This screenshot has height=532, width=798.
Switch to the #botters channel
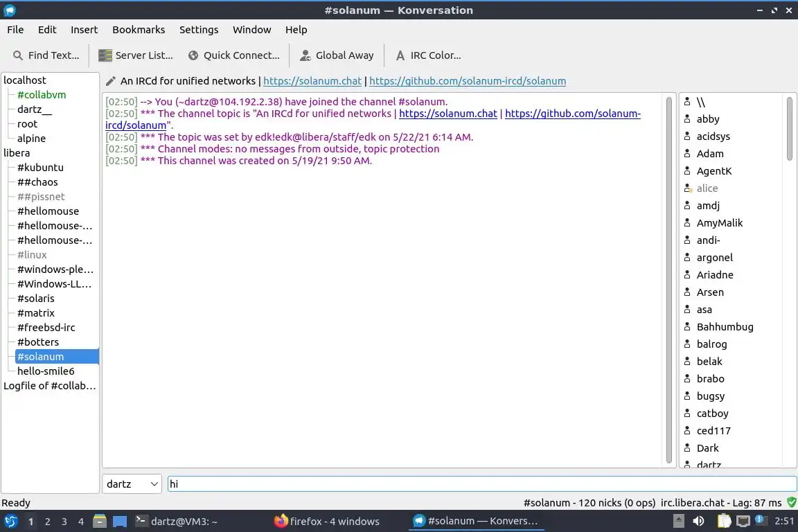[x=37, y=342]
